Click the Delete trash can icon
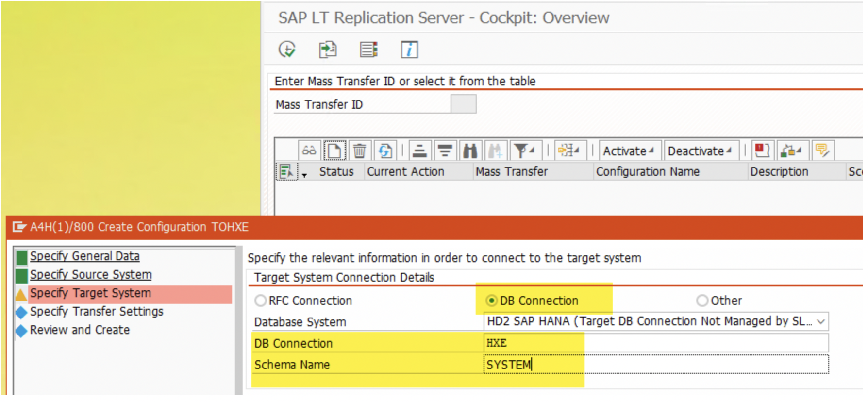The height and width of the screenshot is (402, 868). click(360, 151)
